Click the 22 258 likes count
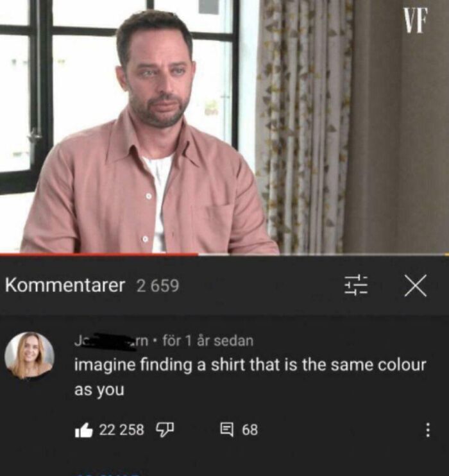 tap(122, 430)
